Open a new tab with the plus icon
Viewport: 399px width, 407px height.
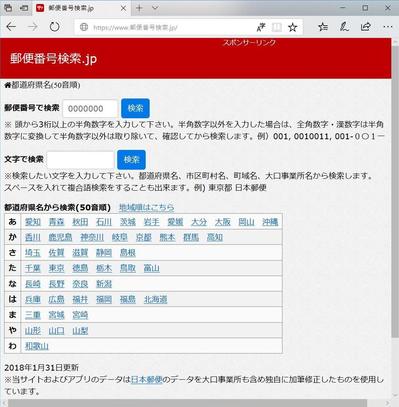point(139,8)
